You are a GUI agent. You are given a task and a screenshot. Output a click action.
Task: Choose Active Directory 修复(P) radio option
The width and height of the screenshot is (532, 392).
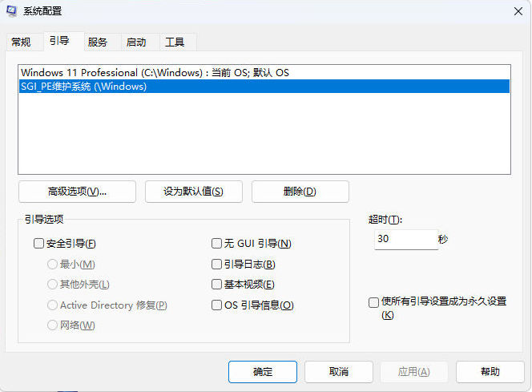[x=52, y=305]
